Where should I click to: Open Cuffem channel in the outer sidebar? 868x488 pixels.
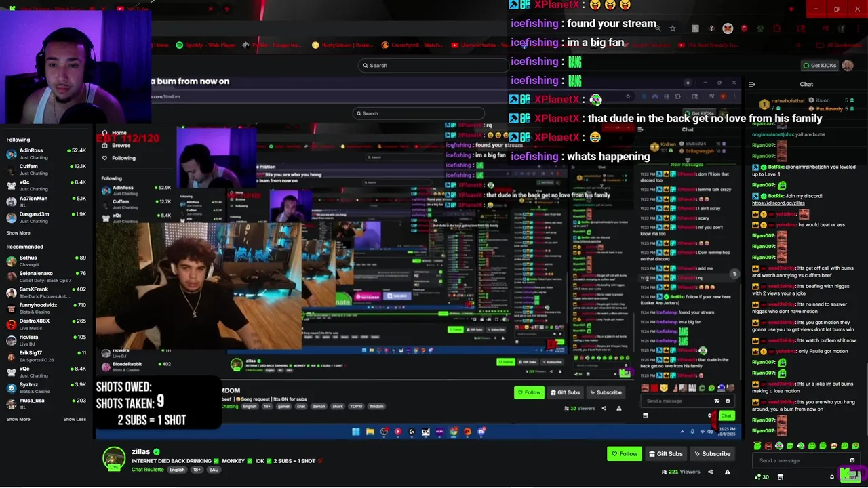(x=46, y=169)
